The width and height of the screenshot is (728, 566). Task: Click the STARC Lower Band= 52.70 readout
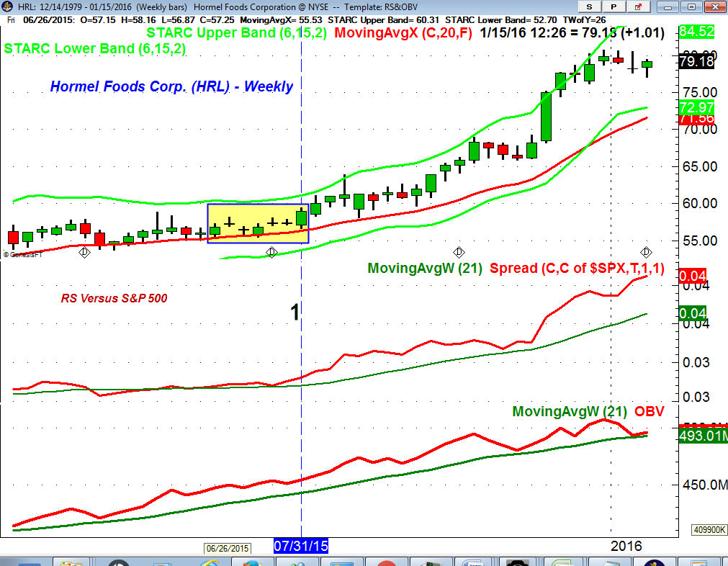coord(500,20)
